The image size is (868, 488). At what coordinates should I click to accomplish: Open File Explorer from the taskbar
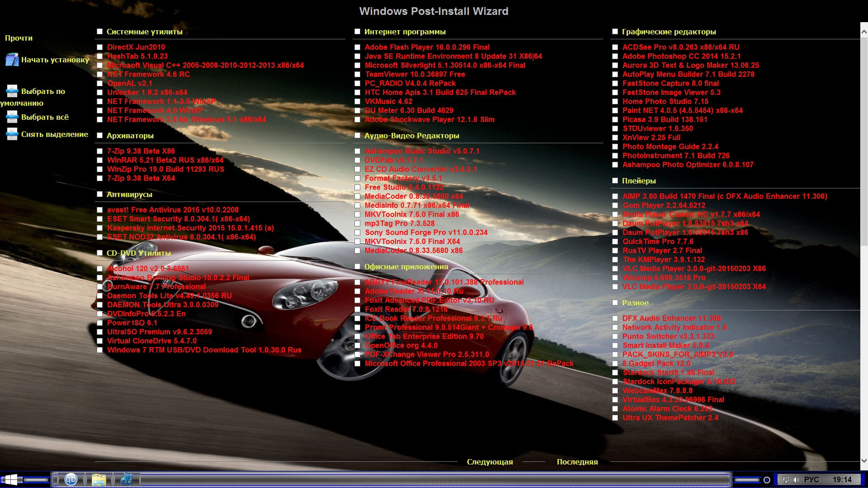click(99, 479)
